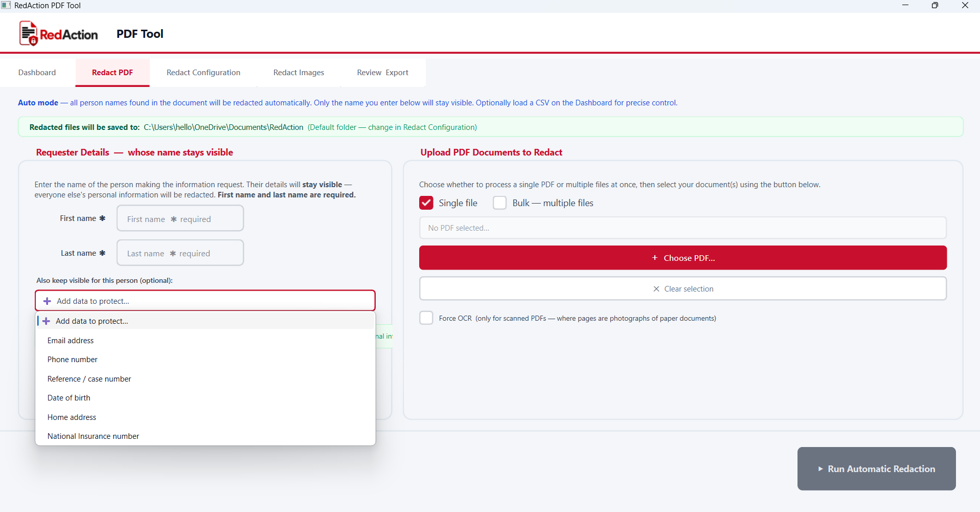This screenshot has width=980, height=512.
Task: Select National Insurance number option
Action: 206,436
